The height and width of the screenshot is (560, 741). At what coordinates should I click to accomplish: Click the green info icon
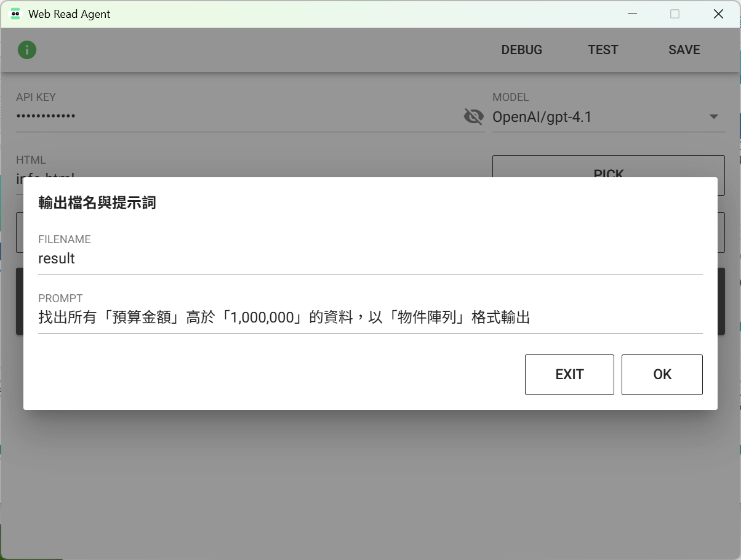tap(27, 50)
